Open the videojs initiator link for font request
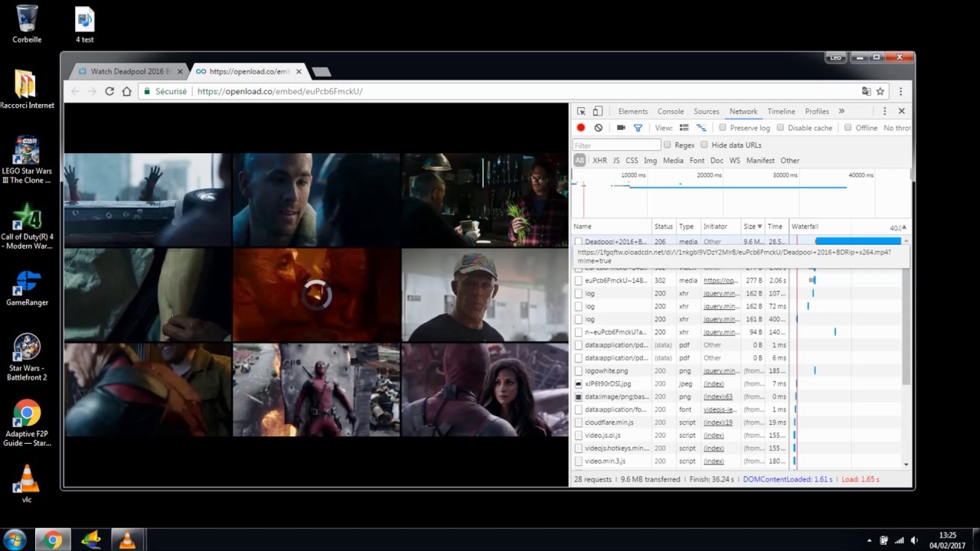The image size is (980, 551). point(720,409)
